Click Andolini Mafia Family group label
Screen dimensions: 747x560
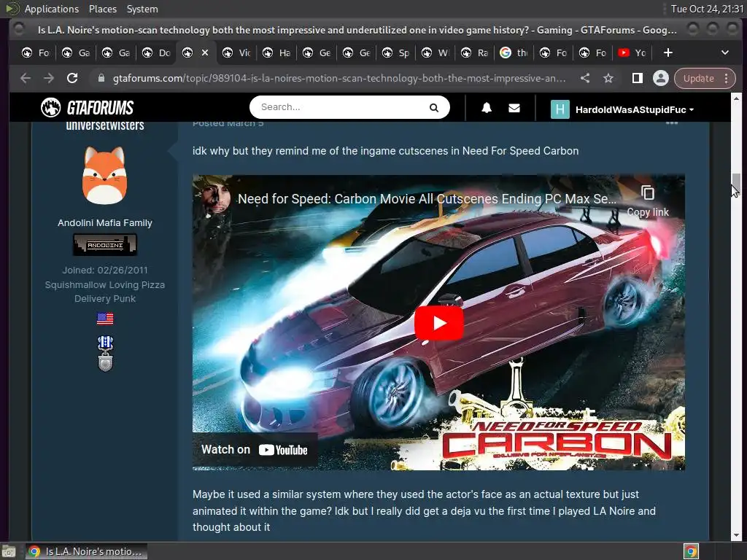point(105,223)
